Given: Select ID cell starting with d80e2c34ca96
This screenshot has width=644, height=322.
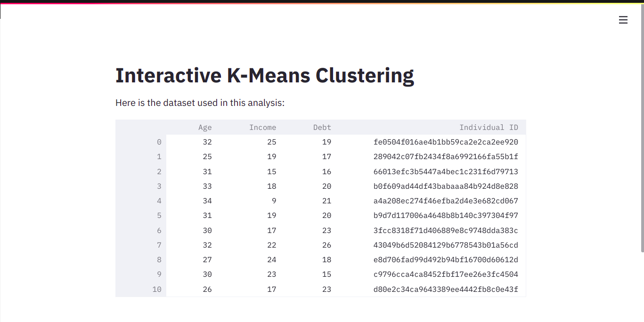Looking at the screenshot, I should pyautogui.click(x=431, y=289).
